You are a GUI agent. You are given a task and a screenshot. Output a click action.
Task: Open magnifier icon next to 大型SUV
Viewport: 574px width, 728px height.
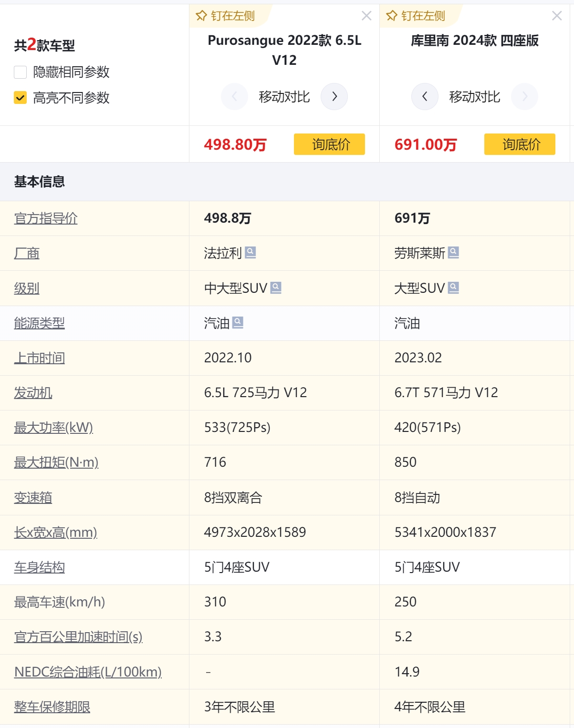coord(454,287)
